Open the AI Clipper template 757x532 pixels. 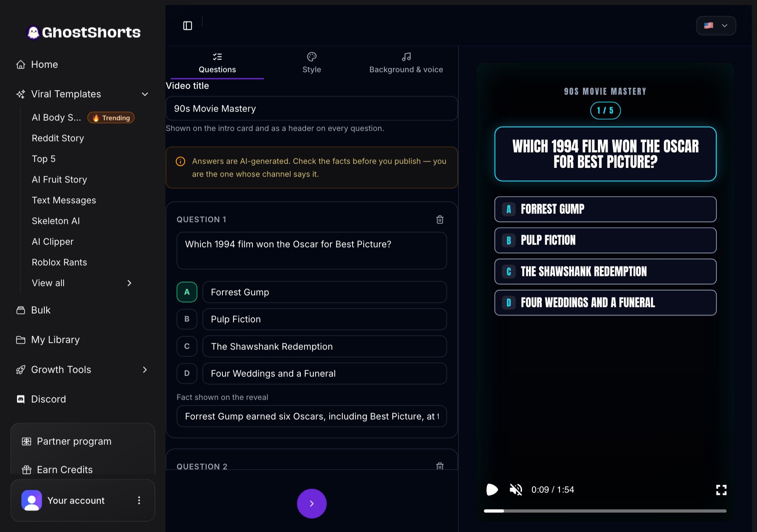point(53,242)
